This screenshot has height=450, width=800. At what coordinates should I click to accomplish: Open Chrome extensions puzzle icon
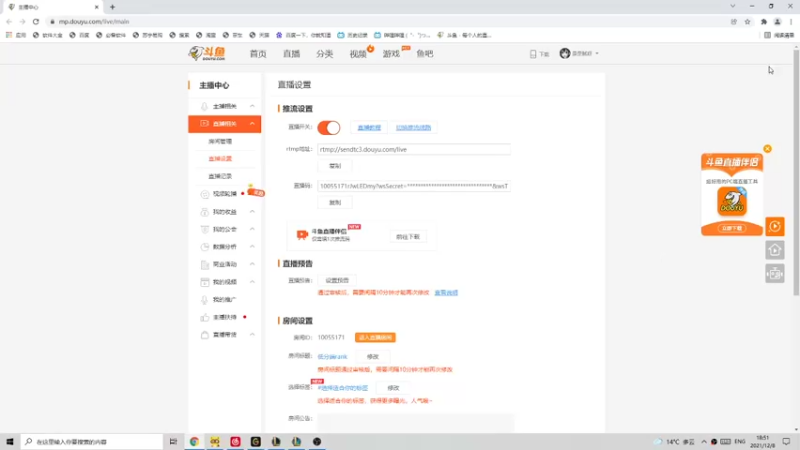click(764, 21)
